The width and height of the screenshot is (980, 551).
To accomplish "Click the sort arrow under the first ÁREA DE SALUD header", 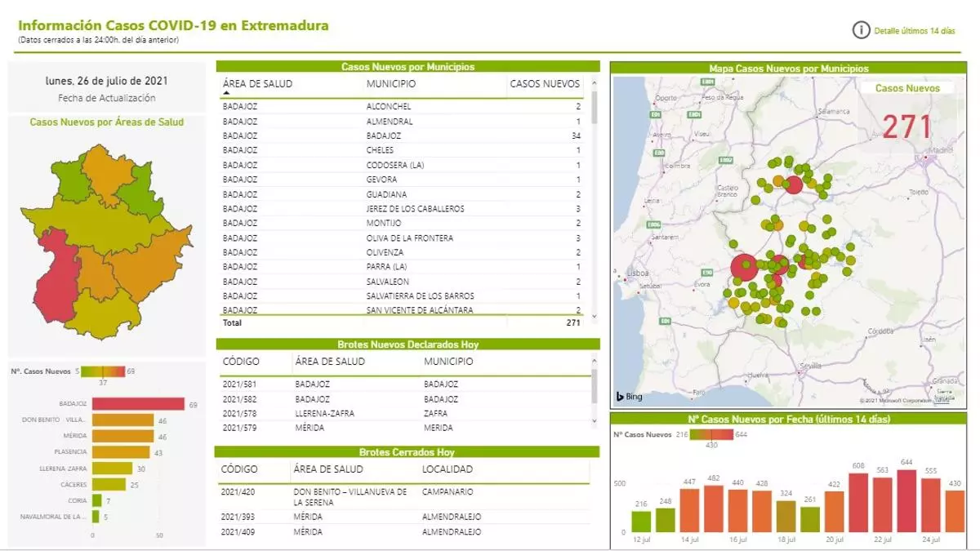I will pos(226,95).
